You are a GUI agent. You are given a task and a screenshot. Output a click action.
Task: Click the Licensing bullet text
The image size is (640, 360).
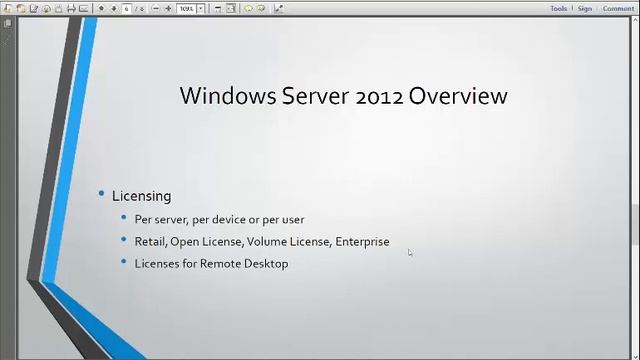click(x=142, y=196)
